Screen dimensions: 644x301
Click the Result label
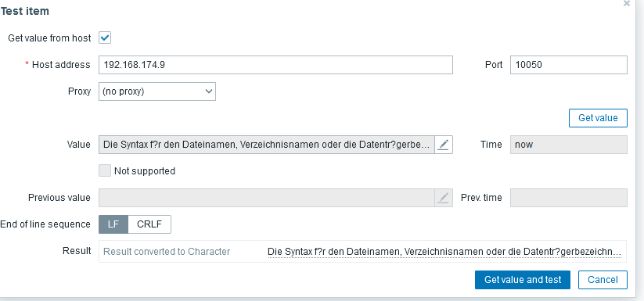pos(77,251)
